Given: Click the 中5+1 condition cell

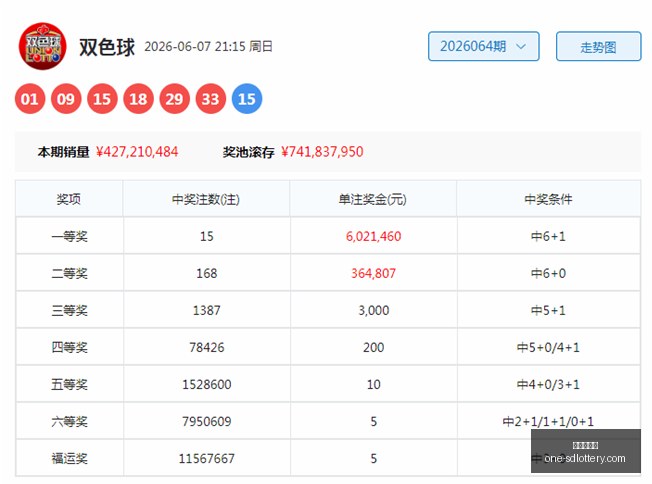Looking at the screenshot, I should pyautogui.click(x=548, y=310).
